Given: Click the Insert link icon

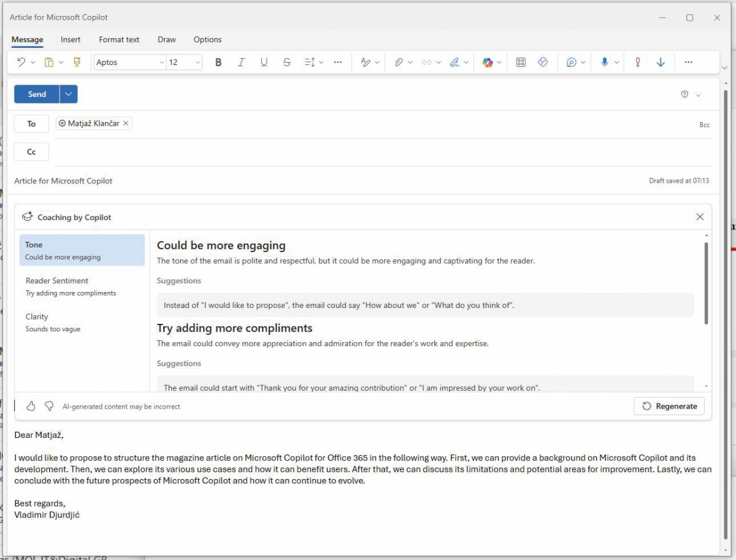Looking at the screenshot, I should (427, 62).
